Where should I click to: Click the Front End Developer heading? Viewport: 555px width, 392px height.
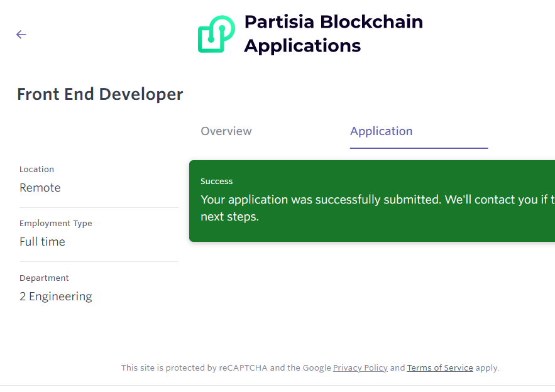pyautogui.click(x=100, y=94)
